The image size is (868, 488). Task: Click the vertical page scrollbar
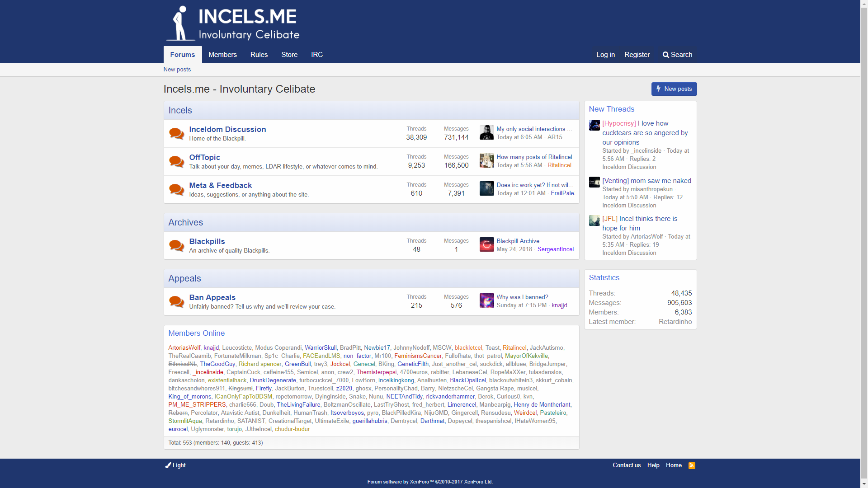point(864,244)
